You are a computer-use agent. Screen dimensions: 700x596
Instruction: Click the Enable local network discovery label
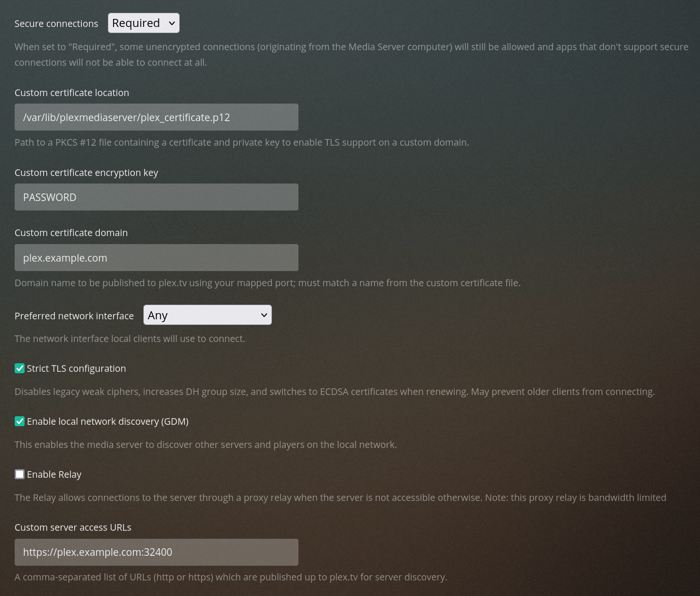coord(108,421)
